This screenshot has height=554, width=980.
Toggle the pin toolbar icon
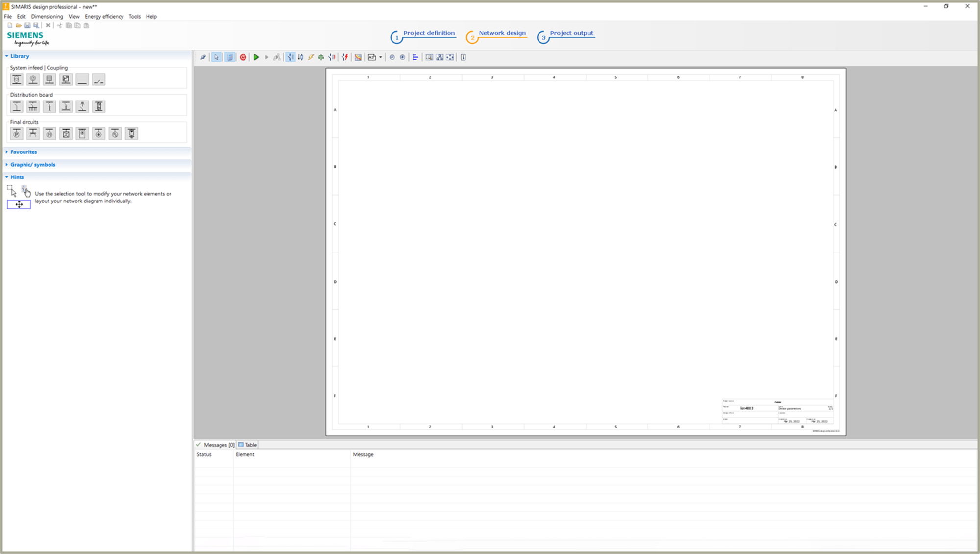click(203, 57)
